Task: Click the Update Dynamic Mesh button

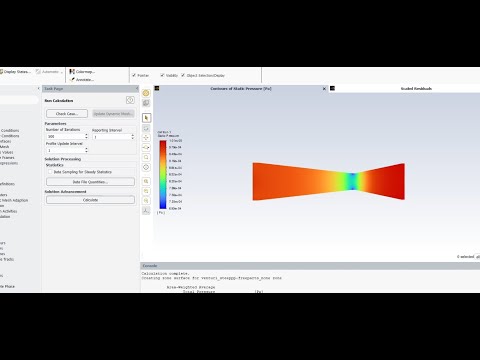Action: coord(113,114)
